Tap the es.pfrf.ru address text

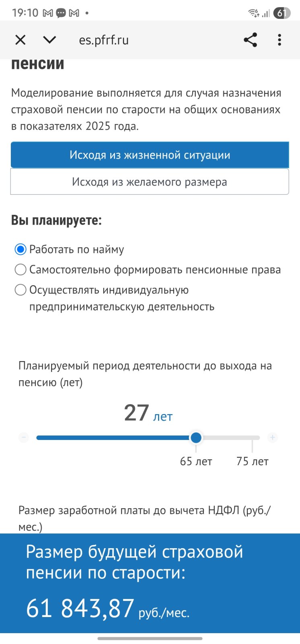click(104, 40)
